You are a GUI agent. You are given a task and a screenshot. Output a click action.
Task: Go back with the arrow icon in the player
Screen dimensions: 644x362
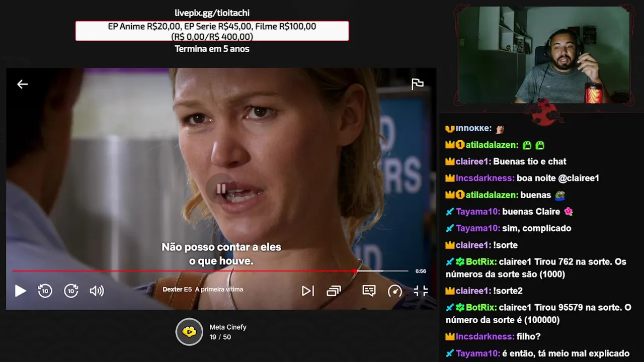(22, 84)
